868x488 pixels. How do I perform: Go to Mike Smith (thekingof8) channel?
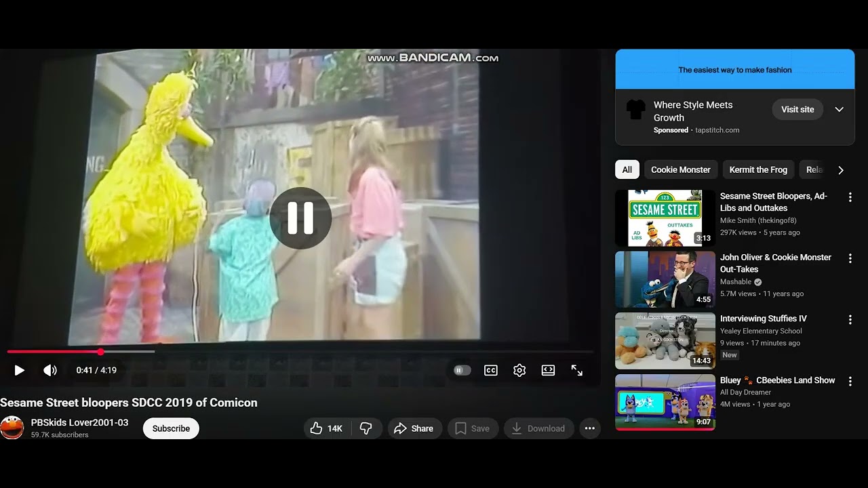tap(758, 221)
